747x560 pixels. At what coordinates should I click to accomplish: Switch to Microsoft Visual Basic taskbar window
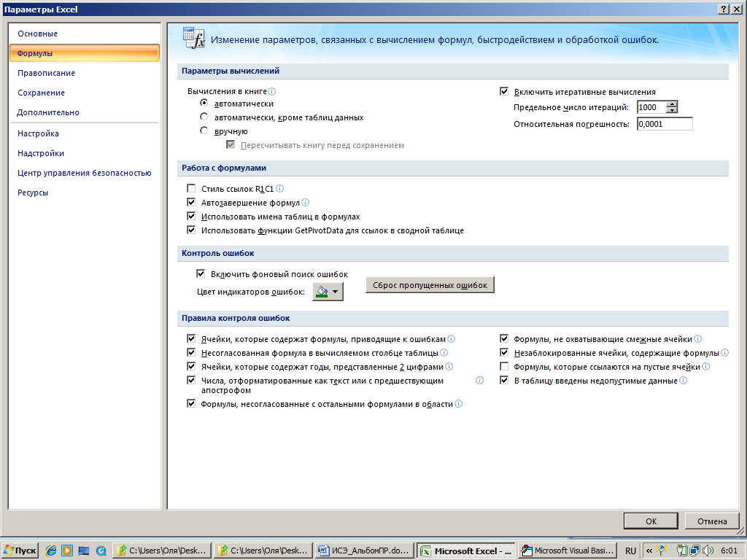567,551
